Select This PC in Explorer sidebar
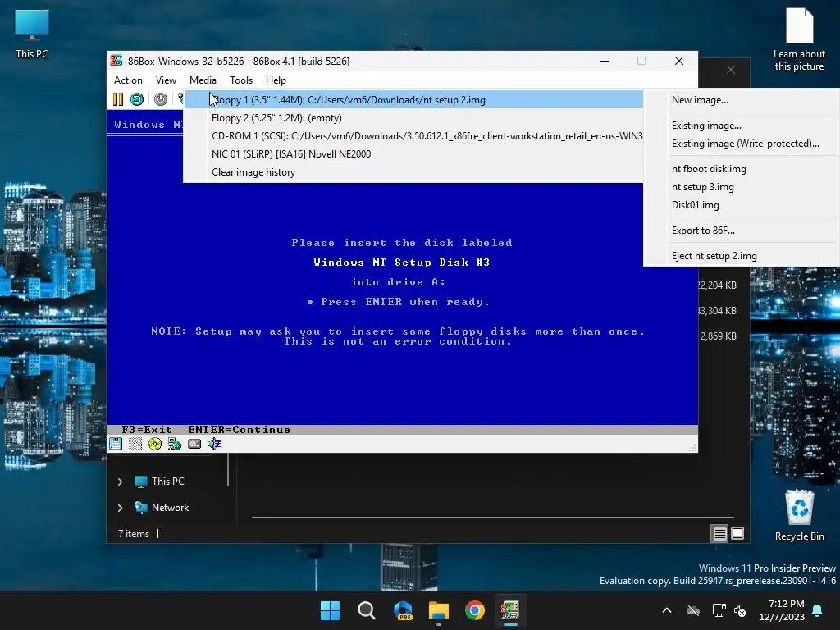This screenshot has height=630, width=840. (x=167, y=481)
